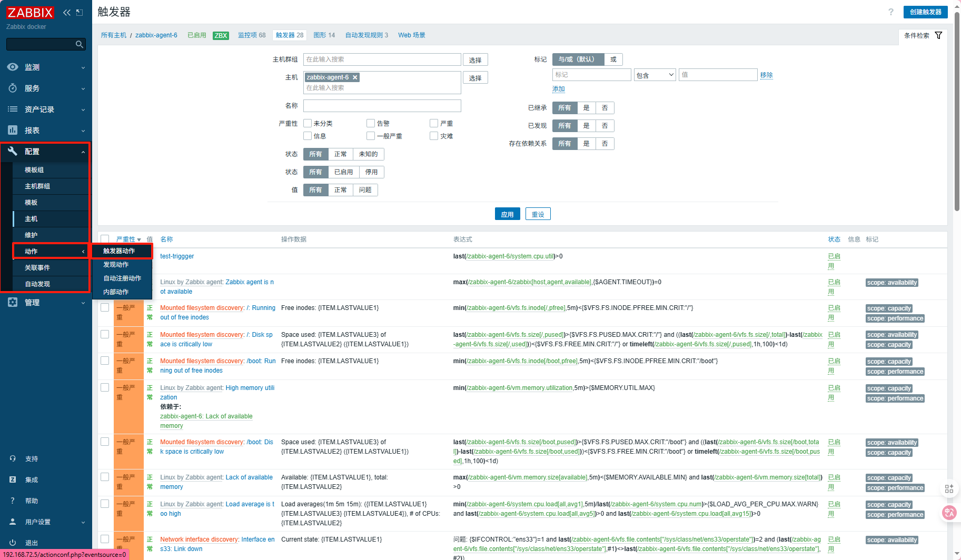Check the 严重 severity checkbox
Screen dimensions: 961x560
(x=434, y=123)
